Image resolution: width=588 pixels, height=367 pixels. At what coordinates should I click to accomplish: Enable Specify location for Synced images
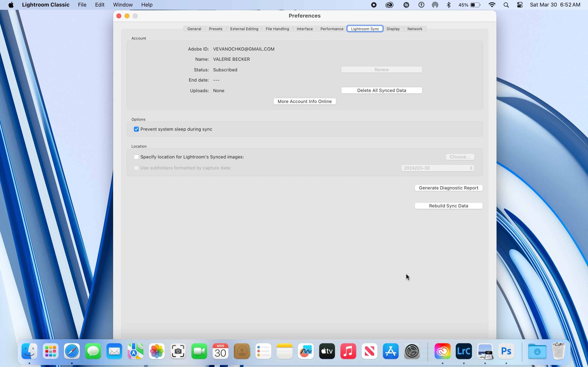pyautogui.click(x=136, y=157)
